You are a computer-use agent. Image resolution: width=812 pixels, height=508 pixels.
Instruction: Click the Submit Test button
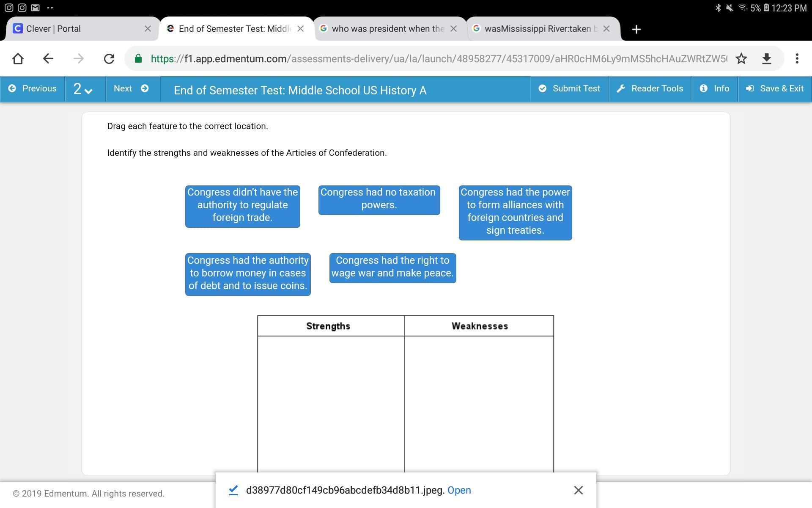coord(569,89)
